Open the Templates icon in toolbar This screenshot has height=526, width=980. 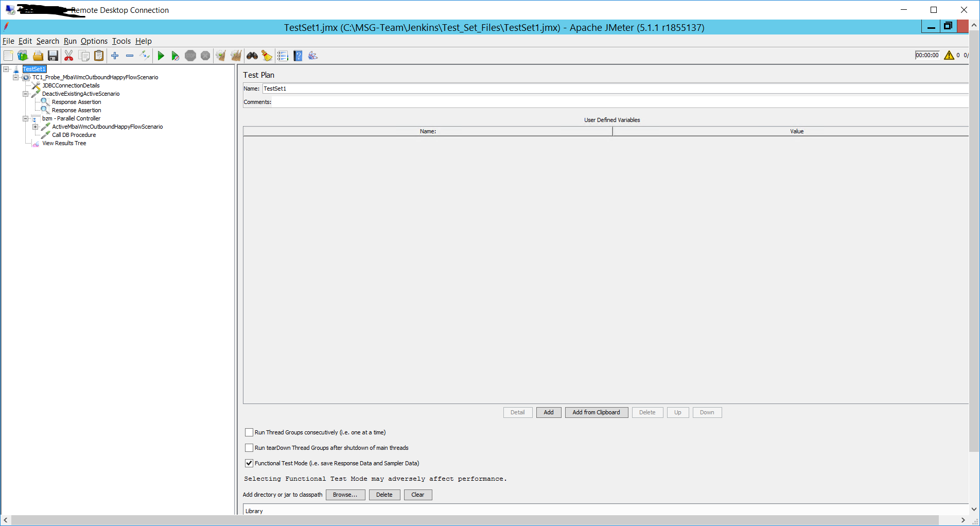[x=23, y=56]
